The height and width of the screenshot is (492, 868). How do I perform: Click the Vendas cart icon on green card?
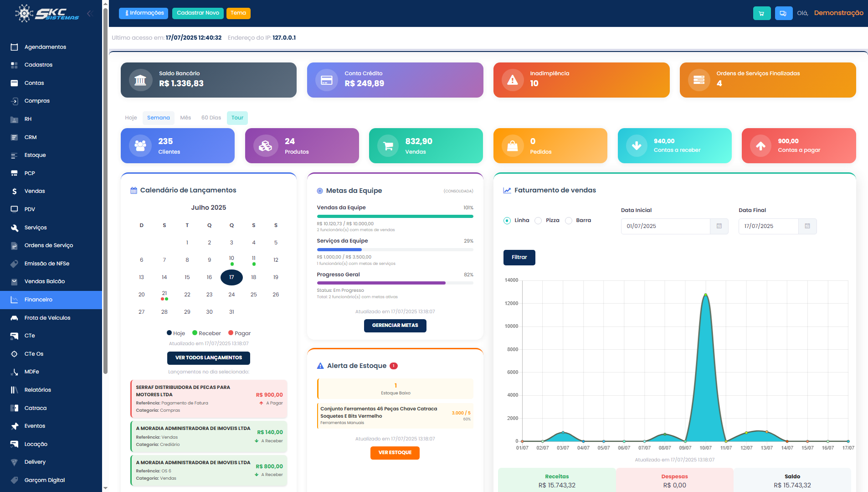click(x=388, y=146)
